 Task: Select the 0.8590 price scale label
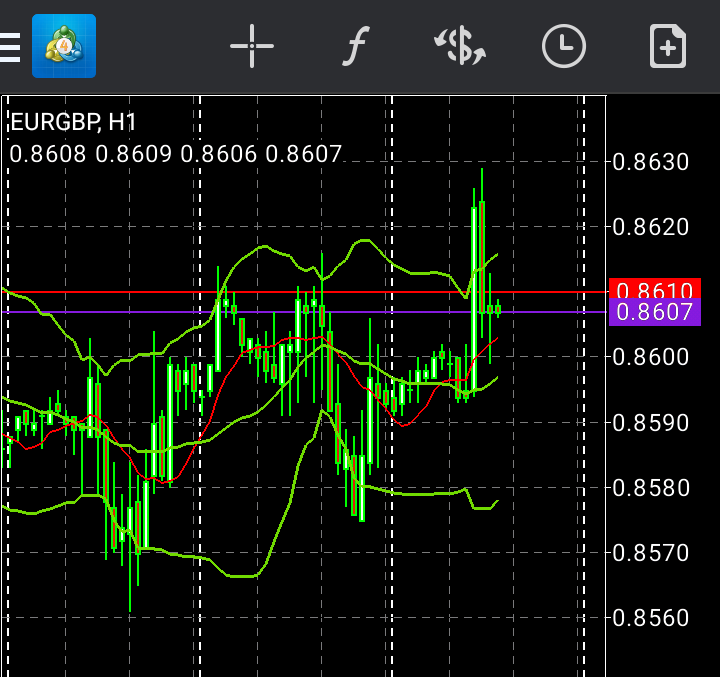(651, 422)
